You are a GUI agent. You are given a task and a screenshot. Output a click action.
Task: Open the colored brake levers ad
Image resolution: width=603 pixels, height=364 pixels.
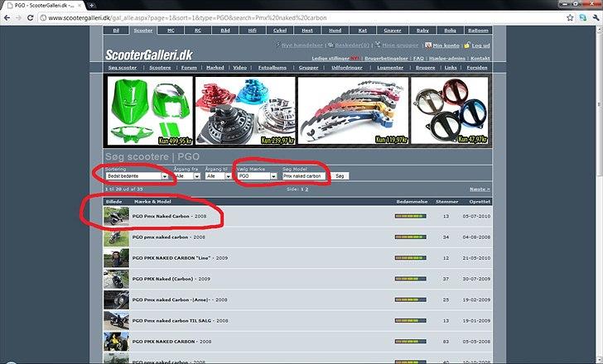click(x=347, y=110)
